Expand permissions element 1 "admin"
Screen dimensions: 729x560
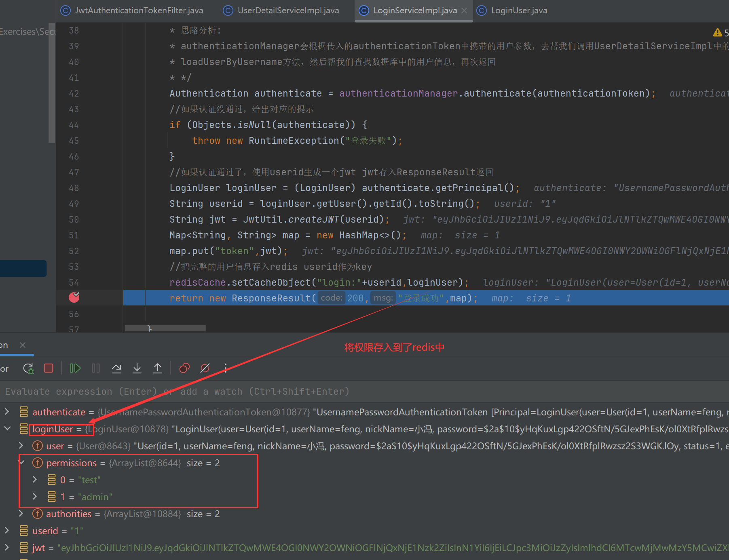coord(35,497)
